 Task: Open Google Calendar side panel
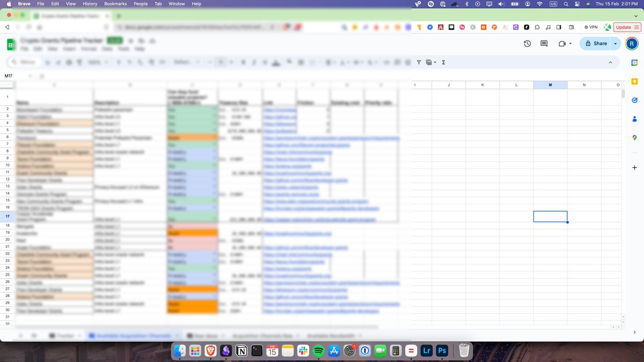point(634,63)
